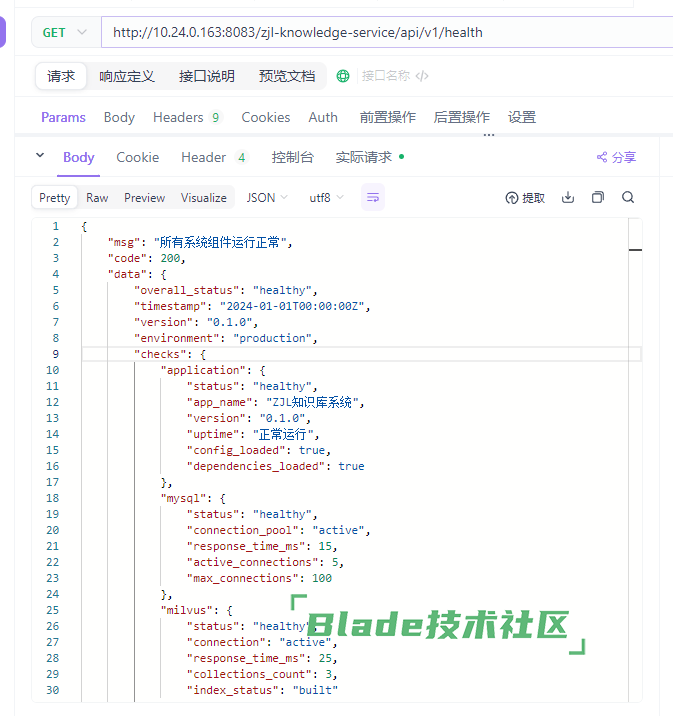This screenshot has width=673, height=716.
Task: Click the "application" key on line 10
Action: coord(203,370)
